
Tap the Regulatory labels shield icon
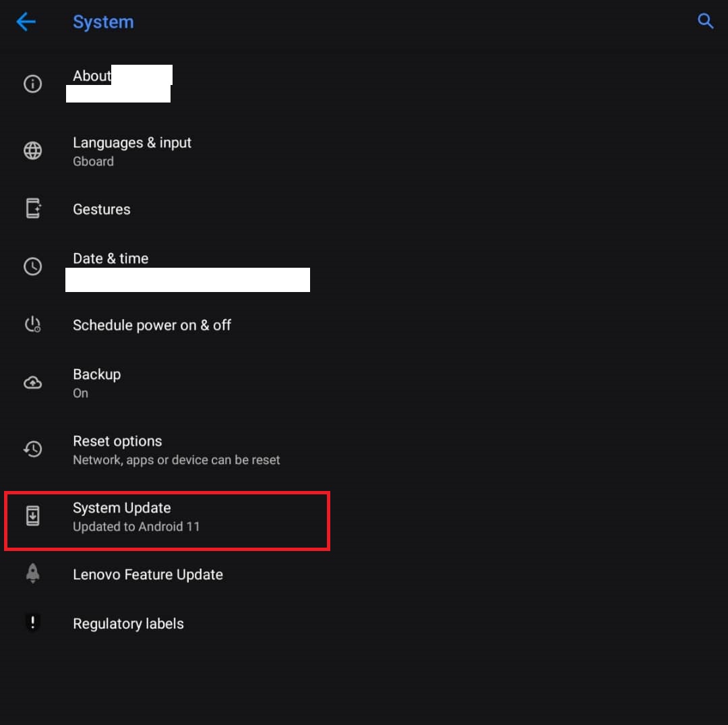(x=32, y=623)
